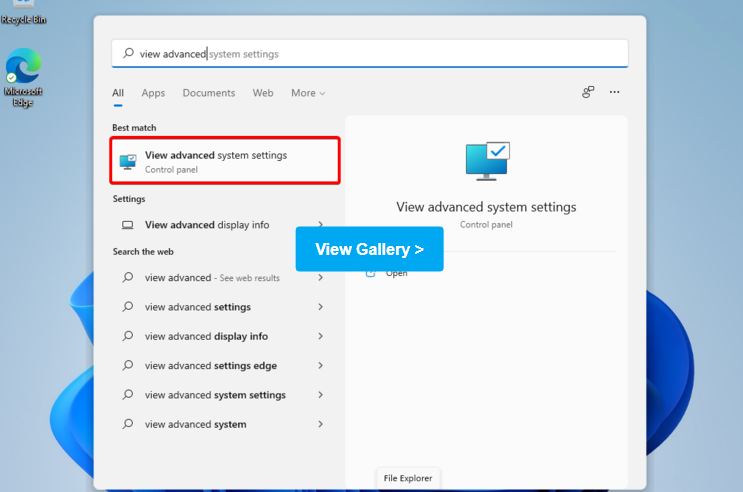Click 'View advanced system settings' preview title
The image size is (743, 492).
486,207
